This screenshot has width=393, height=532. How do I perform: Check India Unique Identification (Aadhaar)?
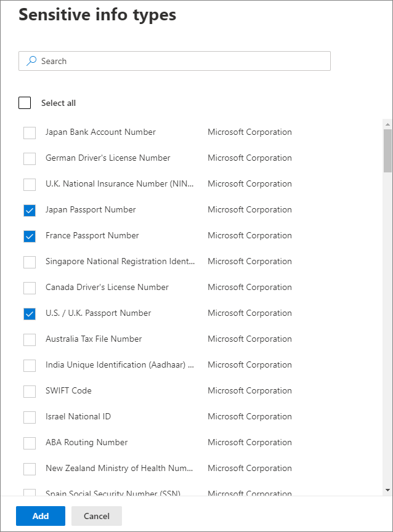tap(29, 365)
